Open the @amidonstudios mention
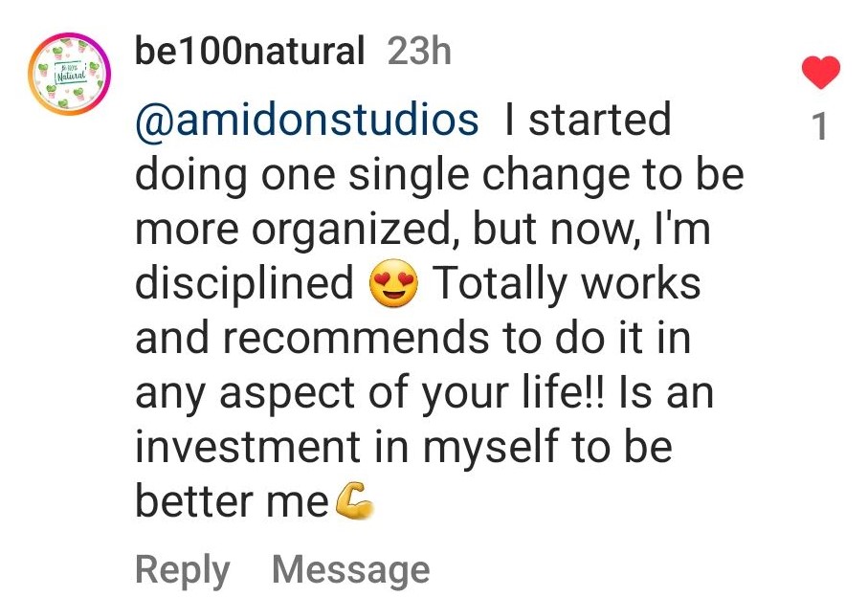 [307, 121]
